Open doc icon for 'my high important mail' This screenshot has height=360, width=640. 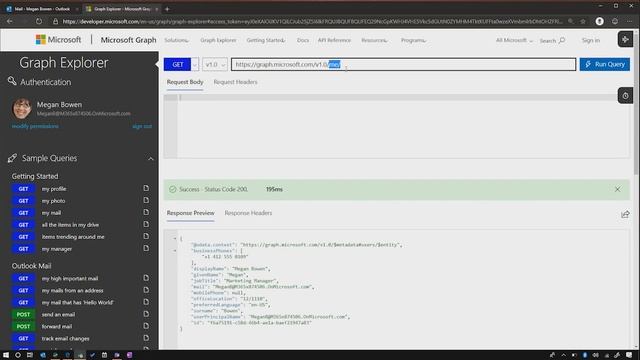(146, 278)
